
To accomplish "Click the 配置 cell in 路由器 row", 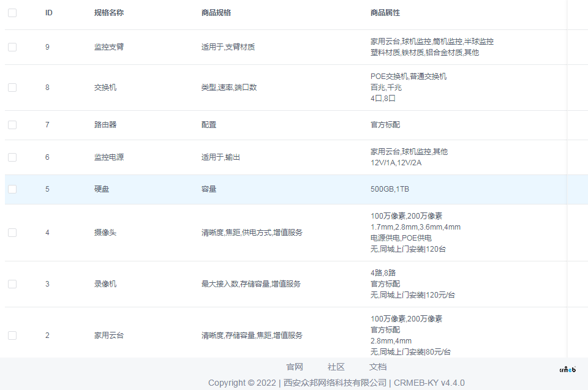I will point(208,124).
